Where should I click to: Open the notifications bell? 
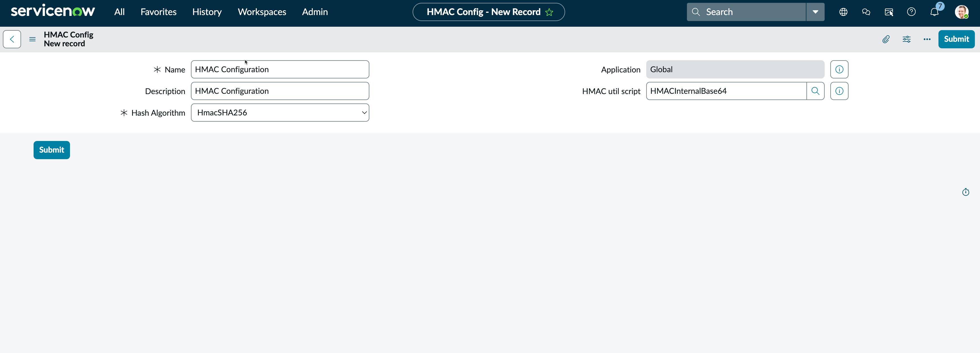pyautogui.click(x=934, y=12)
